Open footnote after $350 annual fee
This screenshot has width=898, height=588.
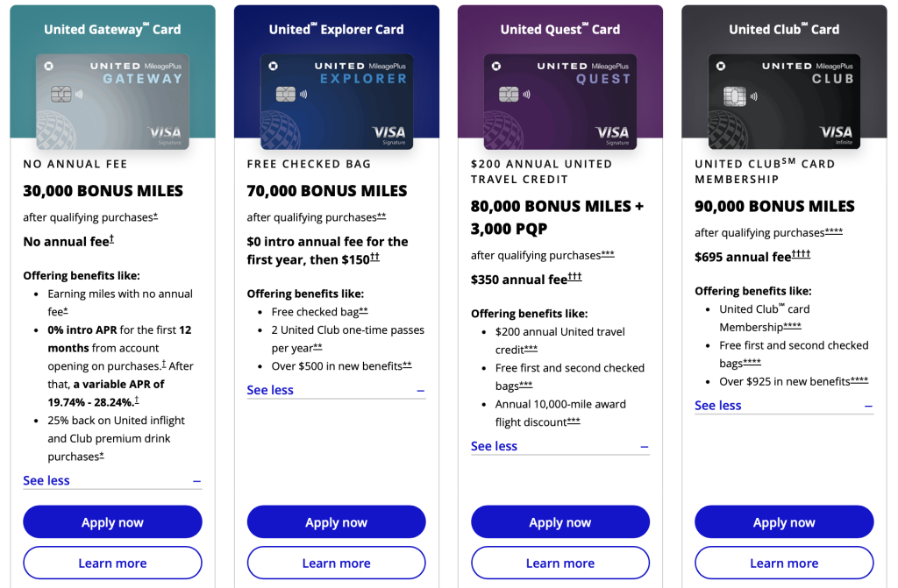click(x=575, y=277)
